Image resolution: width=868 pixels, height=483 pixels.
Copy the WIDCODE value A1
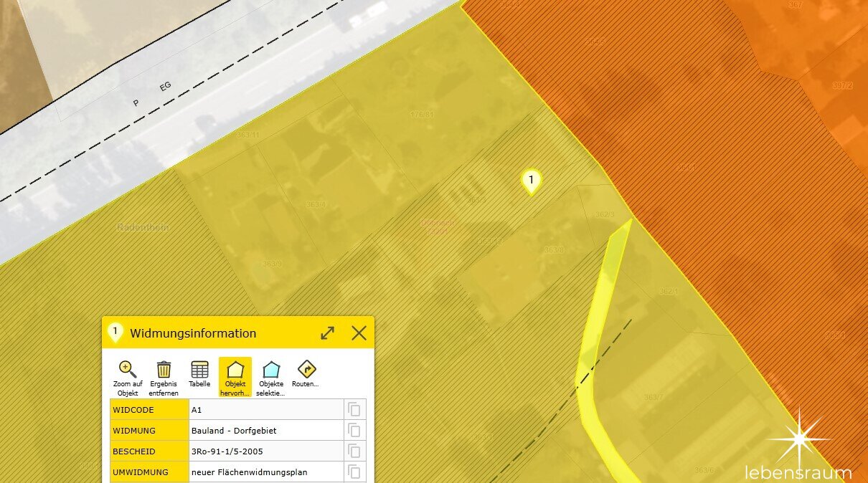(x=354, y=409)
